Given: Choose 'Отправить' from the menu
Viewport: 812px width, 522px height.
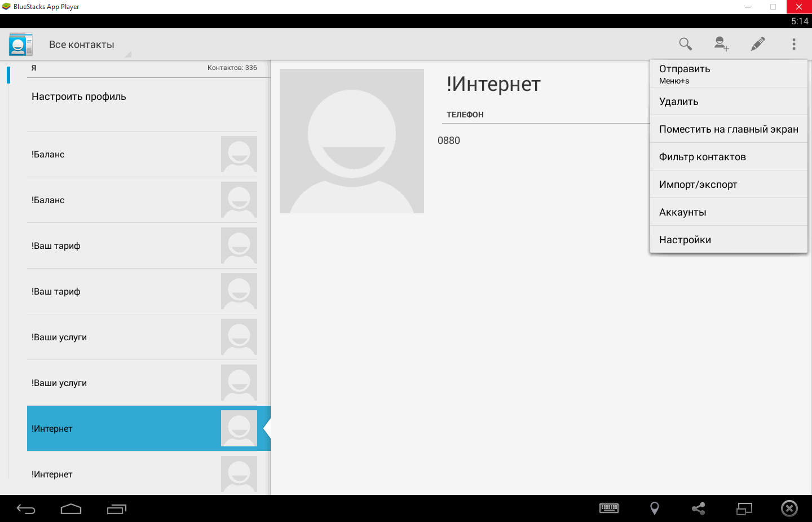Looking at the screenshot, I should point(729,73).
